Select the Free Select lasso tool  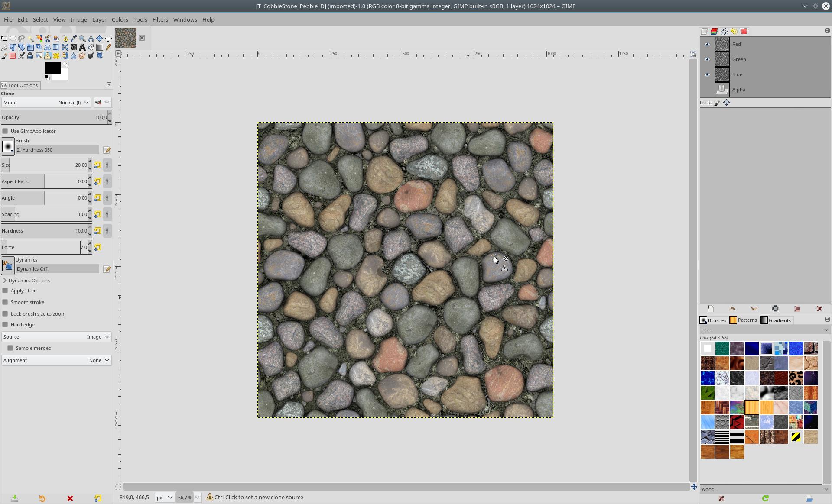pos(22,39)
